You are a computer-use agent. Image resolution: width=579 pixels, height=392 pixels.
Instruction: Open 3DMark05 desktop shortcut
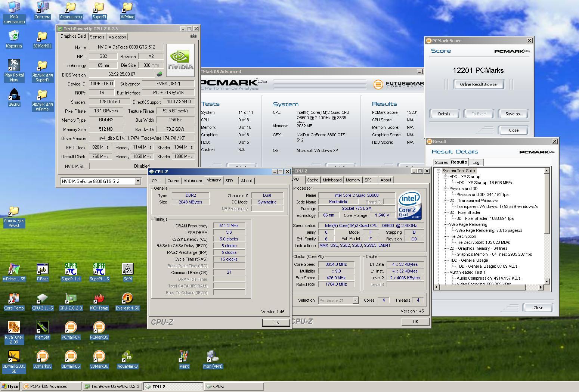(71, 360)
